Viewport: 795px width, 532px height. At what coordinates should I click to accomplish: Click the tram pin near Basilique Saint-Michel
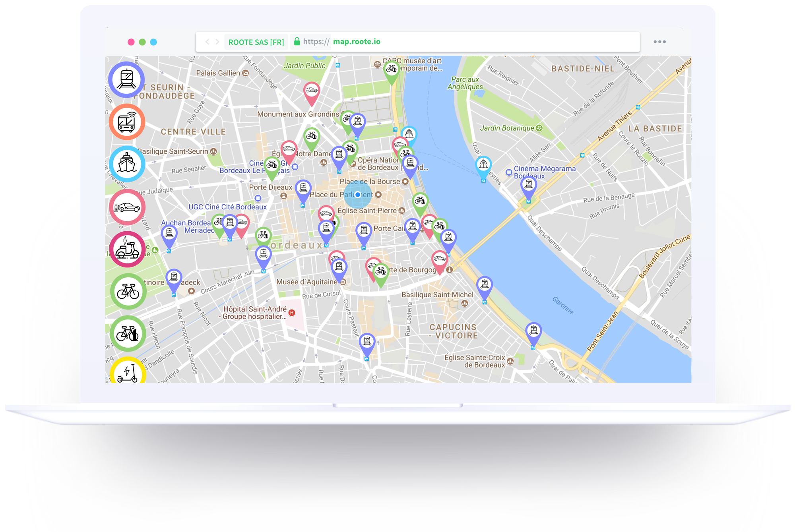(485, 288)
